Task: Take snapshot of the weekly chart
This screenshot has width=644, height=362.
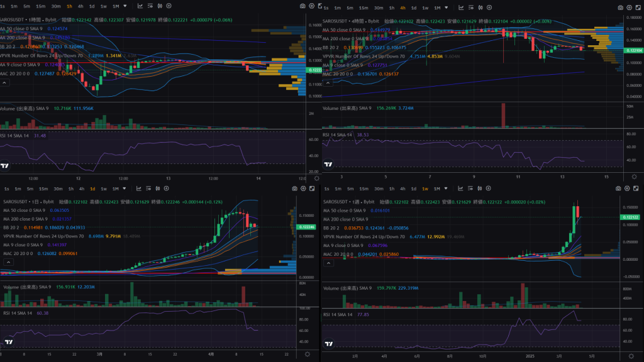Action: [x=618, y=189]
